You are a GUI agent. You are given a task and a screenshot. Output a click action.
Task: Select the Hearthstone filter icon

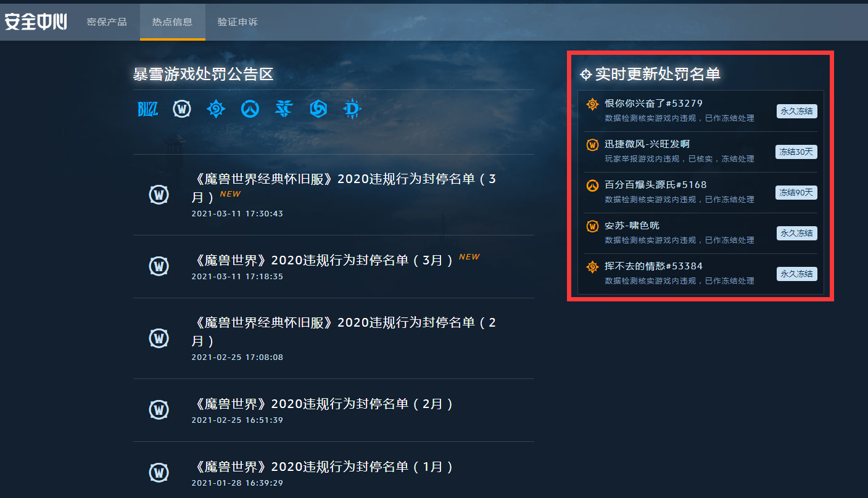click(x=216, y=109)
